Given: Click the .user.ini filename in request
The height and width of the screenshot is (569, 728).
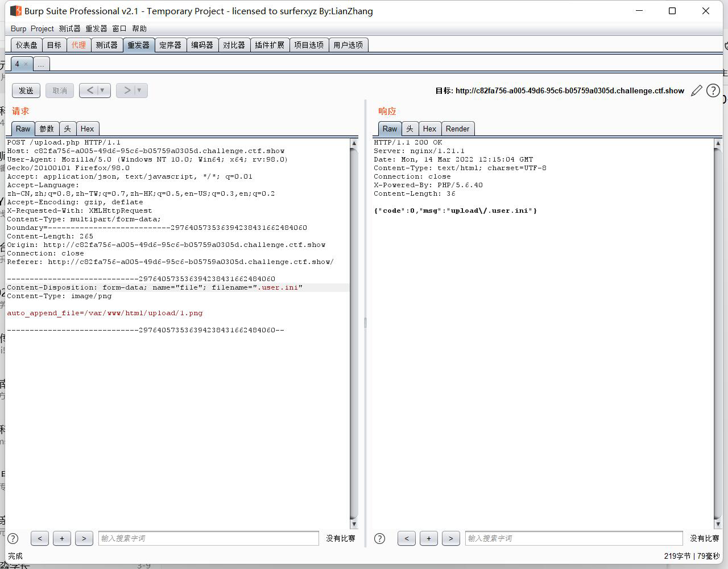Looking at the screenshot, I should click(278, 287).
